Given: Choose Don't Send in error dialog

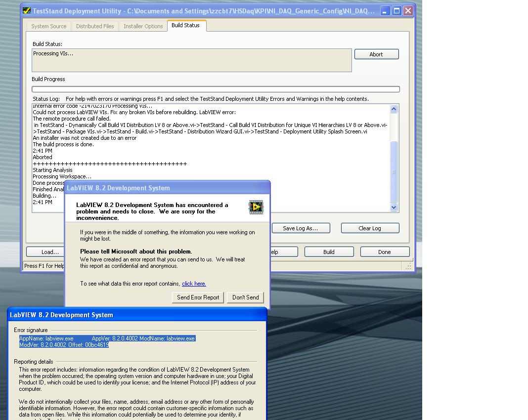Looking at the screenshot, I should point(246,297).
